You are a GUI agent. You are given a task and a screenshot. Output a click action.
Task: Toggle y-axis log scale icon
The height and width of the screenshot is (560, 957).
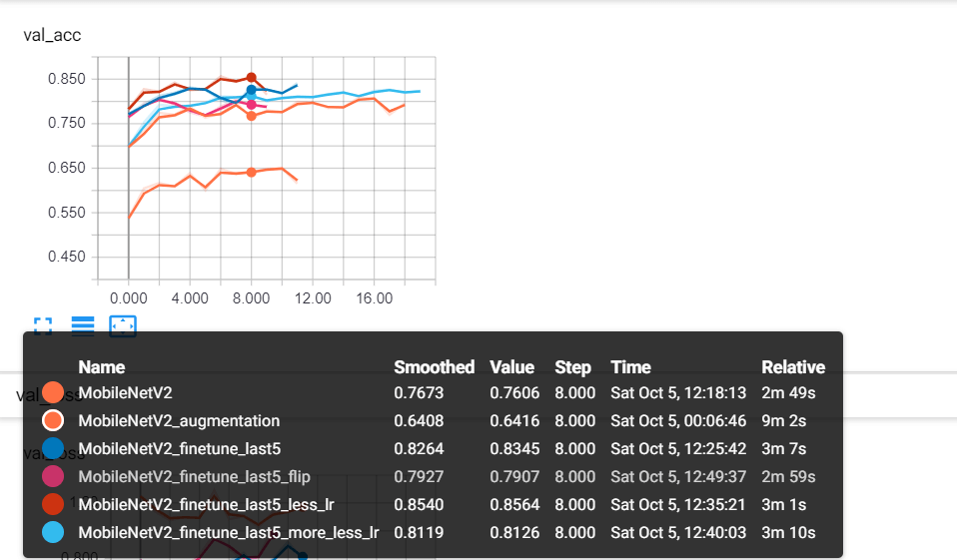83,325
